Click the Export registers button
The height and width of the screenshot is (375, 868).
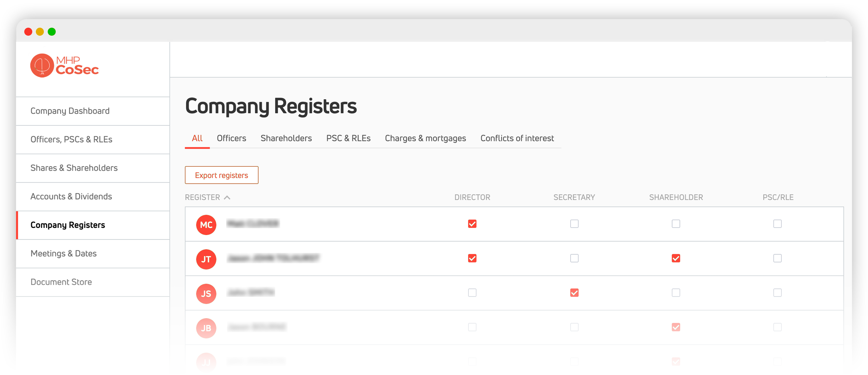click(x=221, y=175)
